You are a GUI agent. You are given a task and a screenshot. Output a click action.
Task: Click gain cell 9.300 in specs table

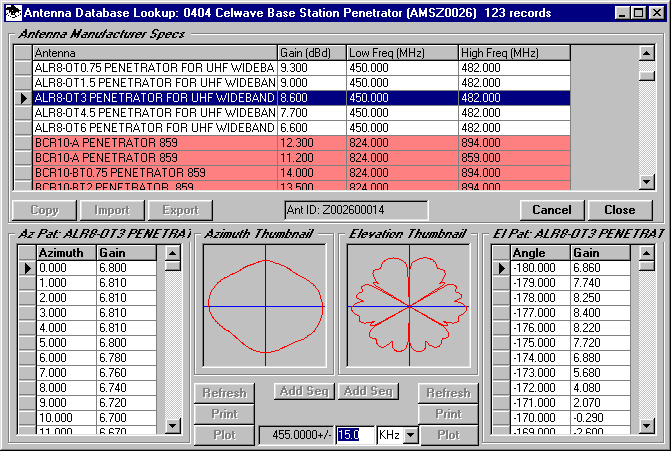coord(312,68)
